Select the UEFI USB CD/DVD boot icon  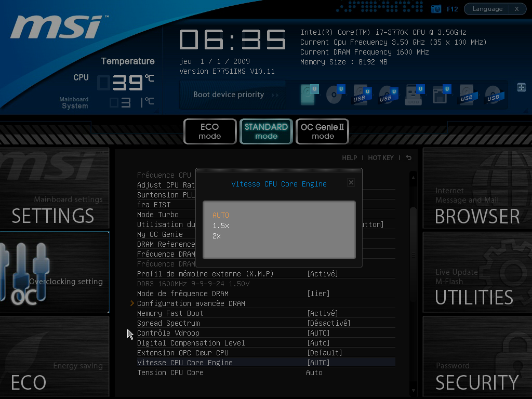click(x=389, y=95)
